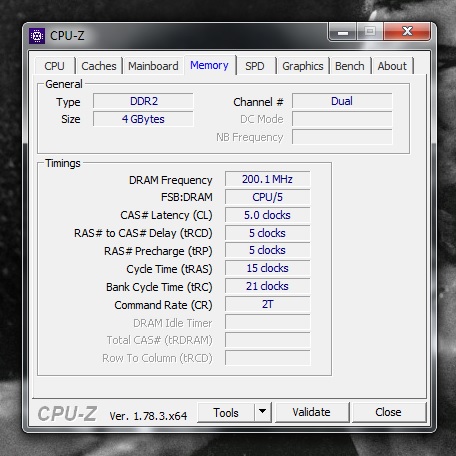Click the Channel # label

pos(258,102)
